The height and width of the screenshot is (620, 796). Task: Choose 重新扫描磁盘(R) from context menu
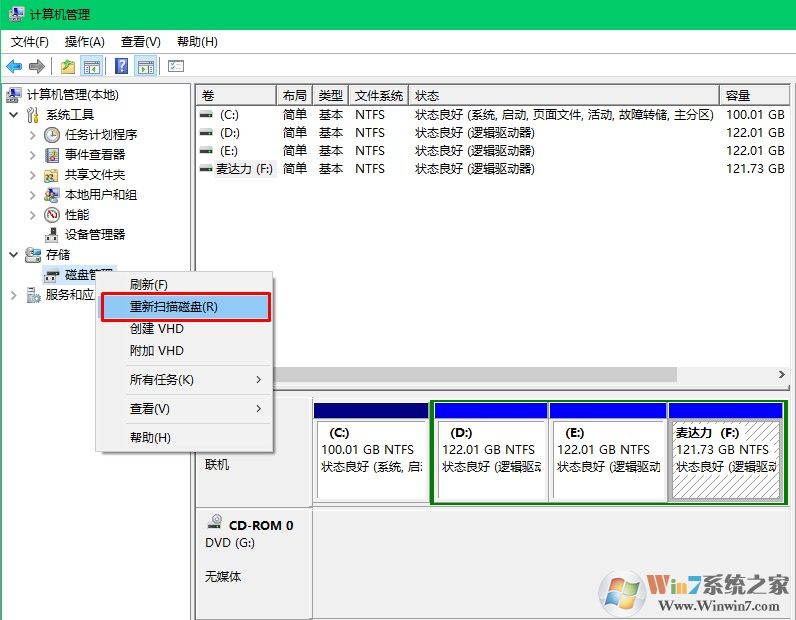(185, 307)
